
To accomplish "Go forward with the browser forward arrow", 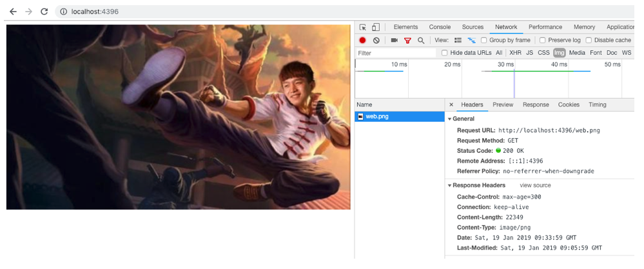I will point(28,12).
